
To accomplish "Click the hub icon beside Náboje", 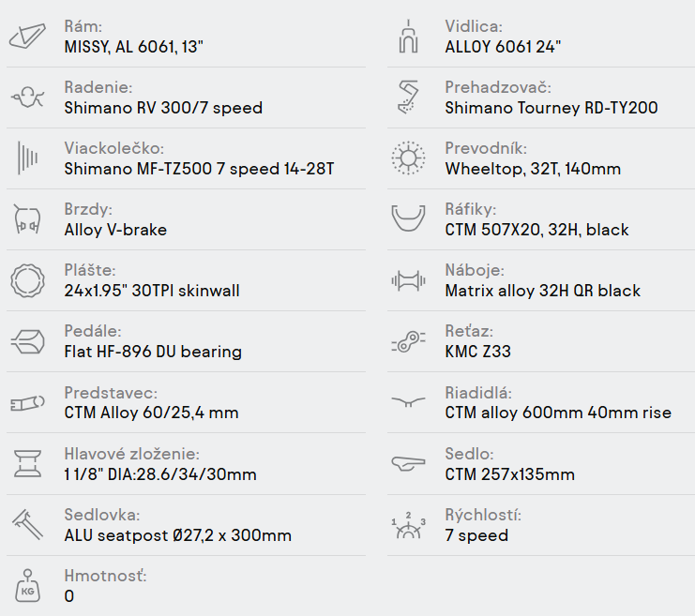I will click(408, 280).
